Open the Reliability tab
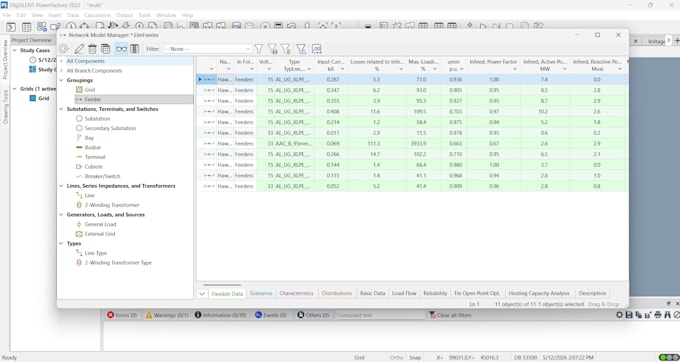Viewport: 680px width, 362px height. click(435, 294)
